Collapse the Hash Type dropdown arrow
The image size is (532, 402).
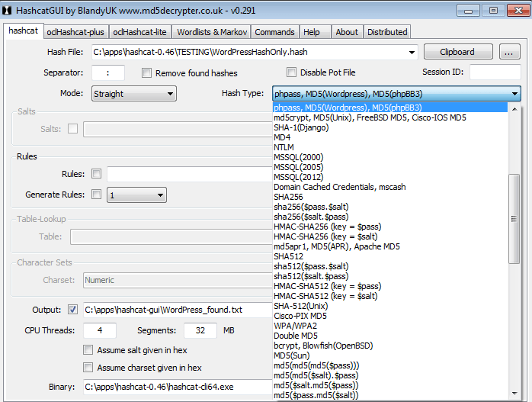point(514,94)
